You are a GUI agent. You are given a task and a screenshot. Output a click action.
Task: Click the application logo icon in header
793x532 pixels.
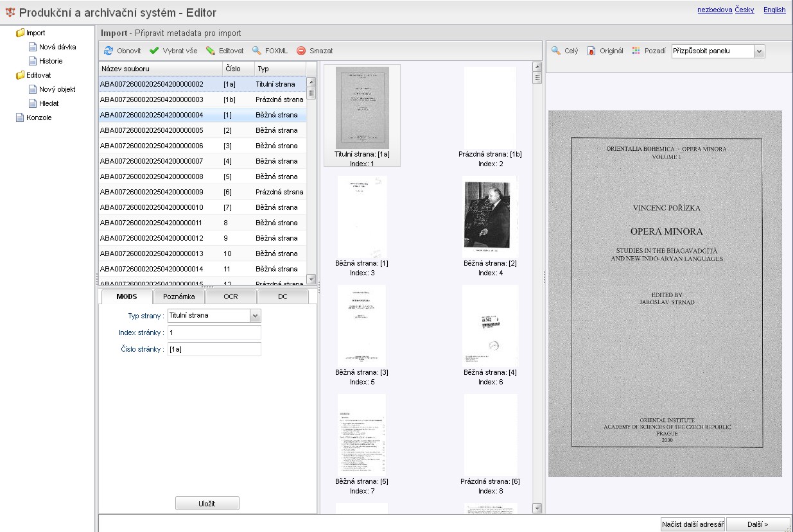[10, 12]
